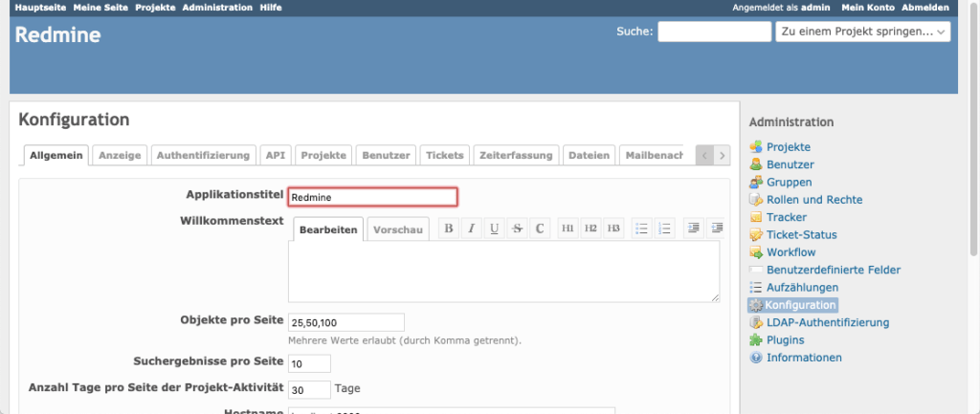980x414 pixels.
Task: Open the Zeiterfassung tab
Action: (516, 156)
